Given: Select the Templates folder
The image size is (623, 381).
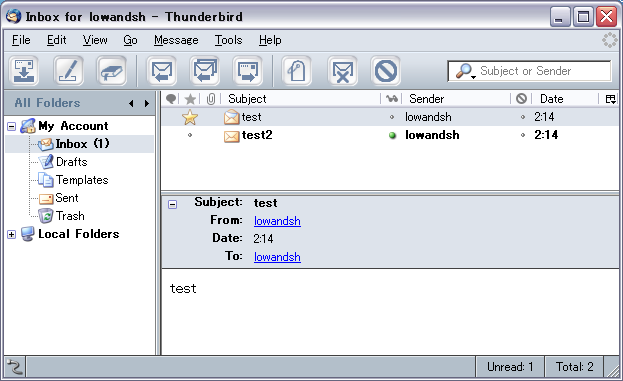Looking at the screenshot, I should pyautogui.click(x=82, y=180).
